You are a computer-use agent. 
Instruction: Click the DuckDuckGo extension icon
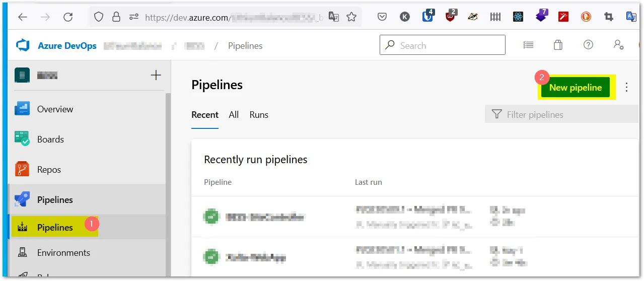point(586,17)
